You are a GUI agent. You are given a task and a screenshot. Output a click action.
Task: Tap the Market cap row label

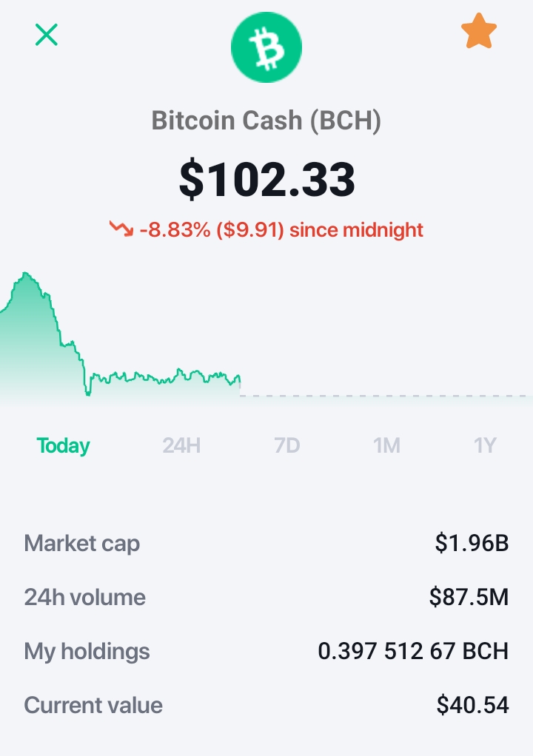click(x=82, y=544)
